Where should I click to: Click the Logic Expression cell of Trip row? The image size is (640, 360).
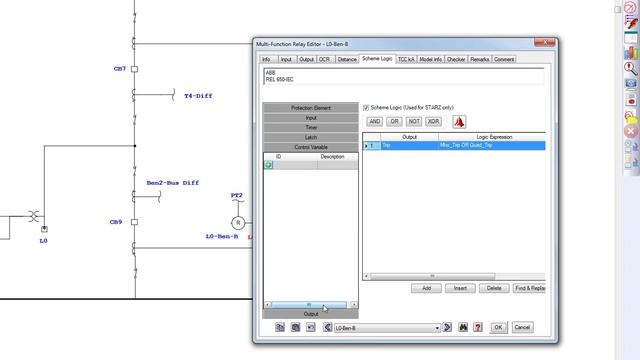pyautogui.click(x=492, y=145)
